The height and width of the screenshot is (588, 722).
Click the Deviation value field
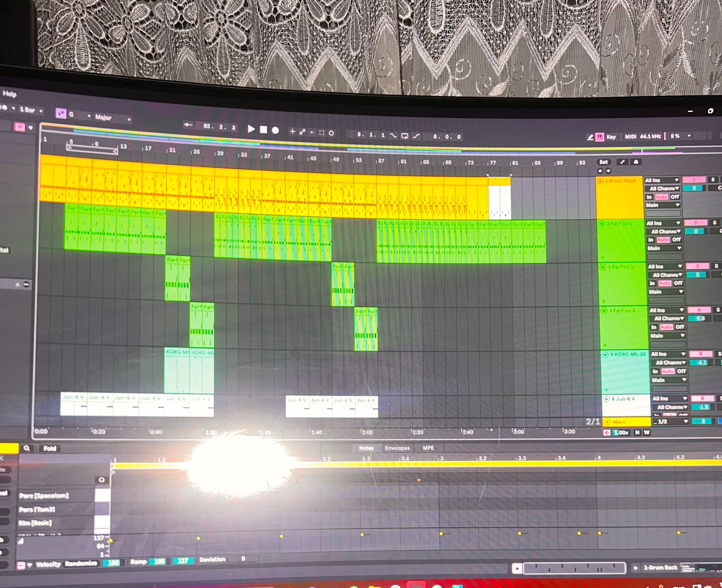click(243, 559)
